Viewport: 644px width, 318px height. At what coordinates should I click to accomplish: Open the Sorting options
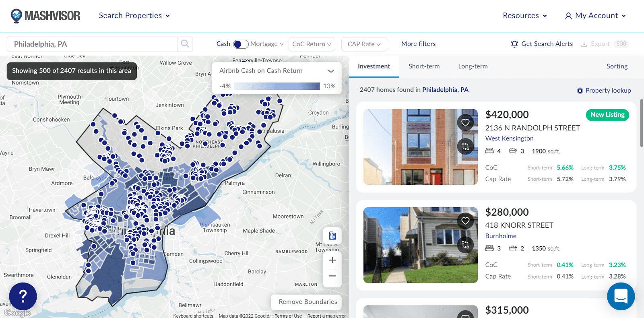617,66
